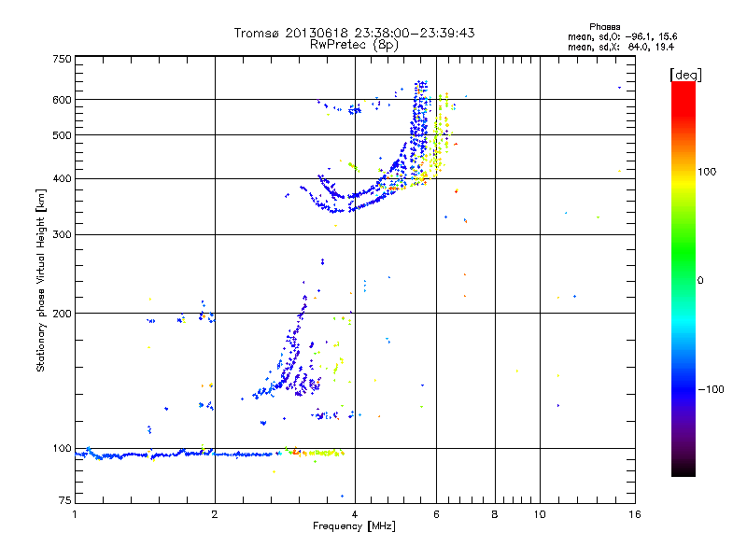Click the '300' y-axis tick label
The image size is (747, 560).
62,234
